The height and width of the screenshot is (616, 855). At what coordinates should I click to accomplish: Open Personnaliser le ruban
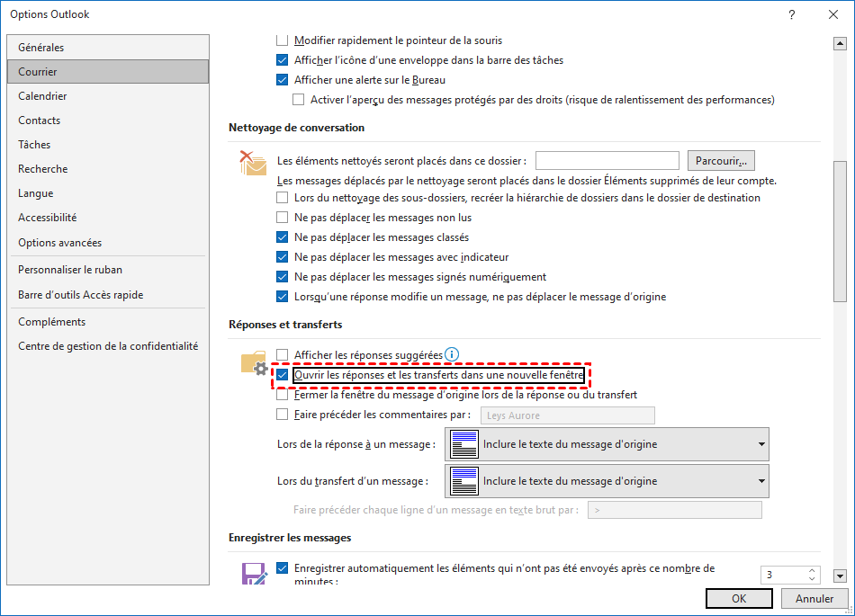(108, 270)
